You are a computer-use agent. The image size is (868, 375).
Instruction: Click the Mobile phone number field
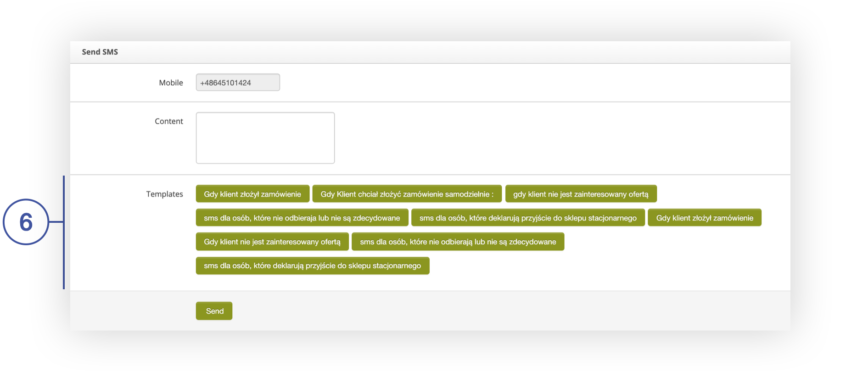click(x=238, y=83)
